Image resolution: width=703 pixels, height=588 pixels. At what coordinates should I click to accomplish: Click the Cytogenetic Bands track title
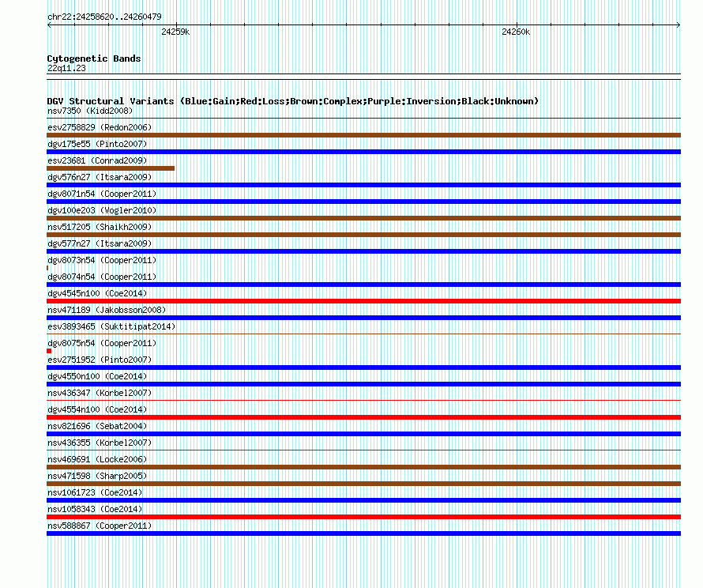(94, 58)
